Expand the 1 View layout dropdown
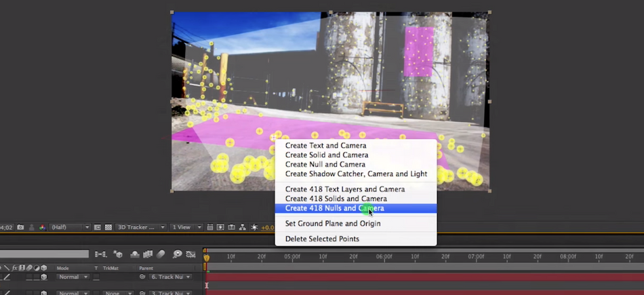Screen dimensions: 644x295 tap(185, 227)
